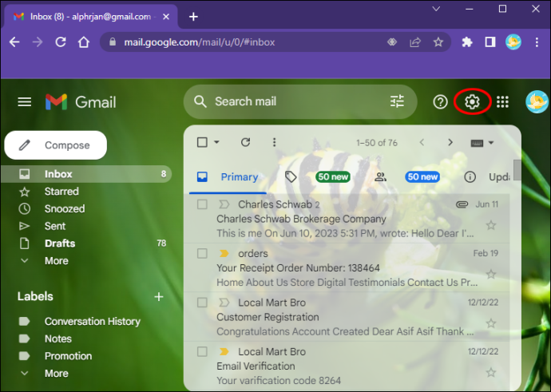Screen dimensions: 551x392
Task: Select checkbox for orders email
Action: pyautogui.click(x=202, y=253)
